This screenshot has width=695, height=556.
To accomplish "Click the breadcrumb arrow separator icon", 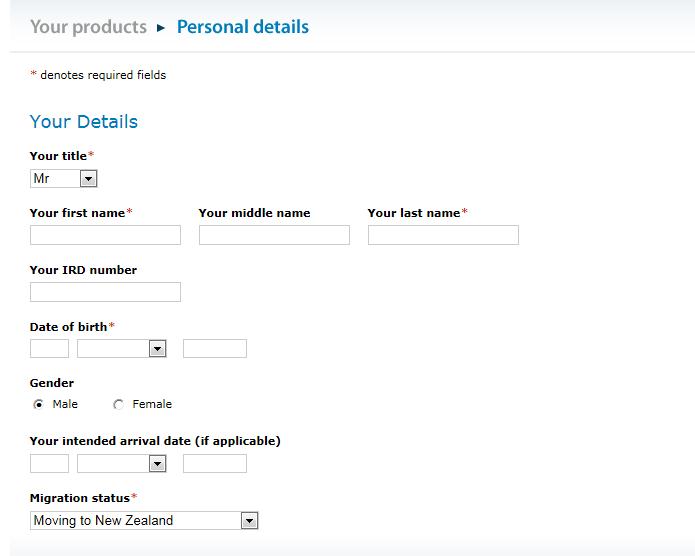I will point(161,28).
